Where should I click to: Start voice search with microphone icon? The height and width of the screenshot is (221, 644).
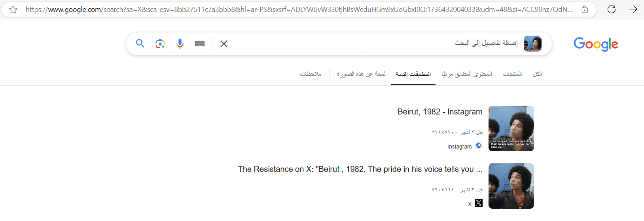point(180,44)
